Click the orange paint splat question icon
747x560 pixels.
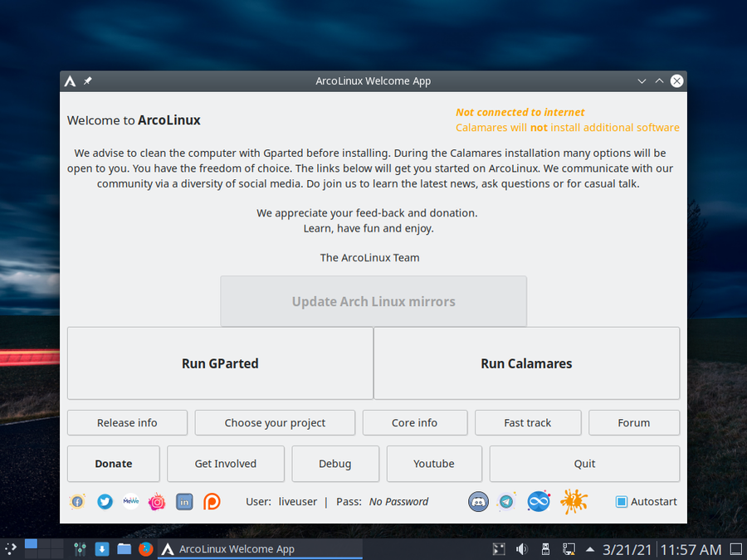pyautogui.click(x=574, y=501)
